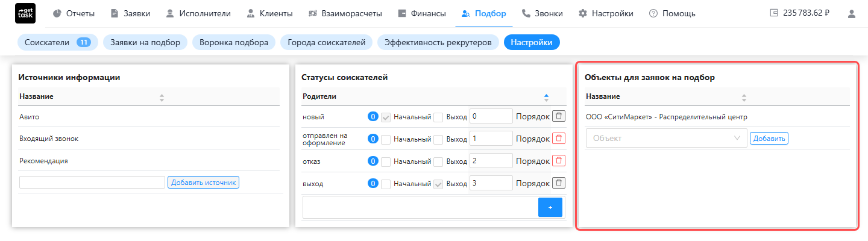Click the blue 0 badge for 'выход'
The height and width of the screenshot is (241, 868).
(x=373, y=183)
